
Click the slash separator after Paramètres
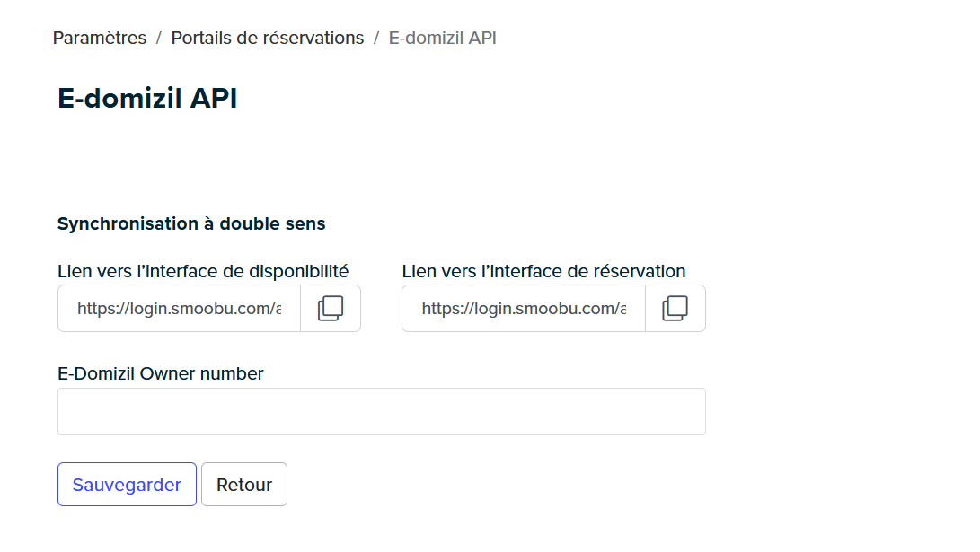coord(159,38)
